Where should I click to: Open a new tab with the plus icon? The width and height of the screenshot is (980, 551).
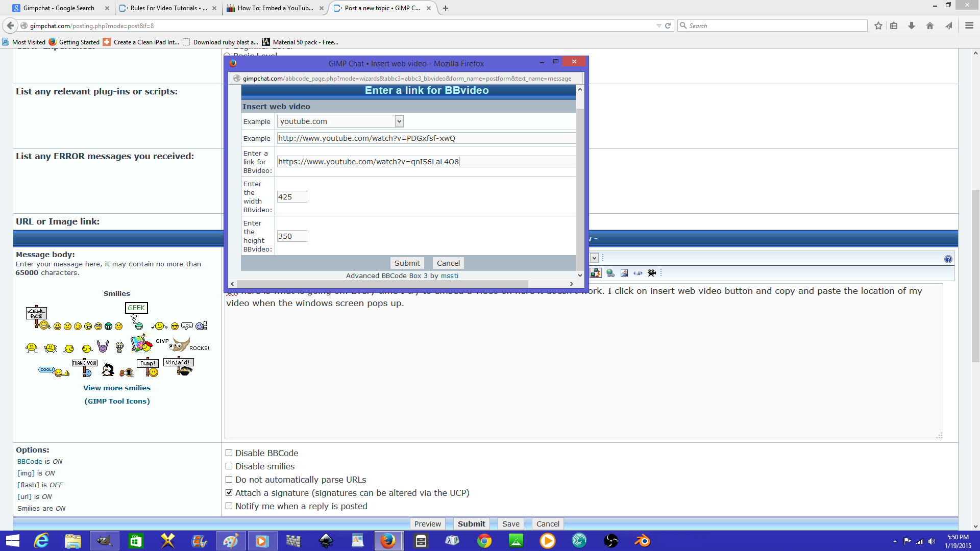[x=445, y=8]
